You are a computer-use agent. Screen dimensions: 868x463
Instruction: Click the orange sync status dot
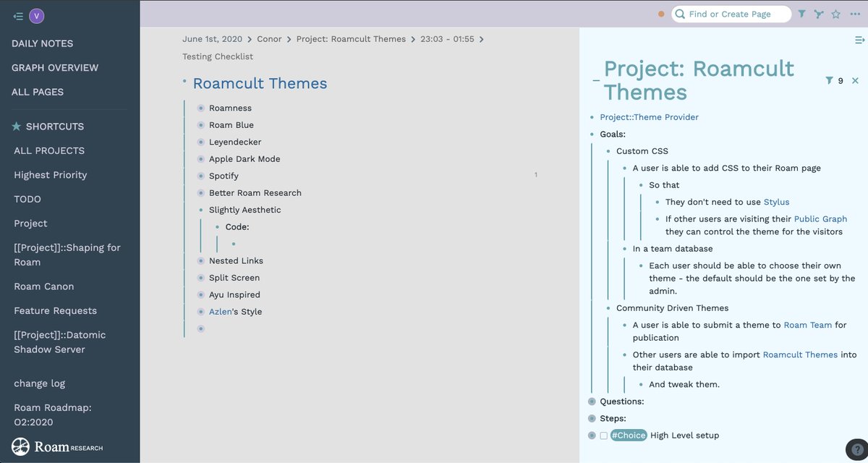(x=661, y=14)
